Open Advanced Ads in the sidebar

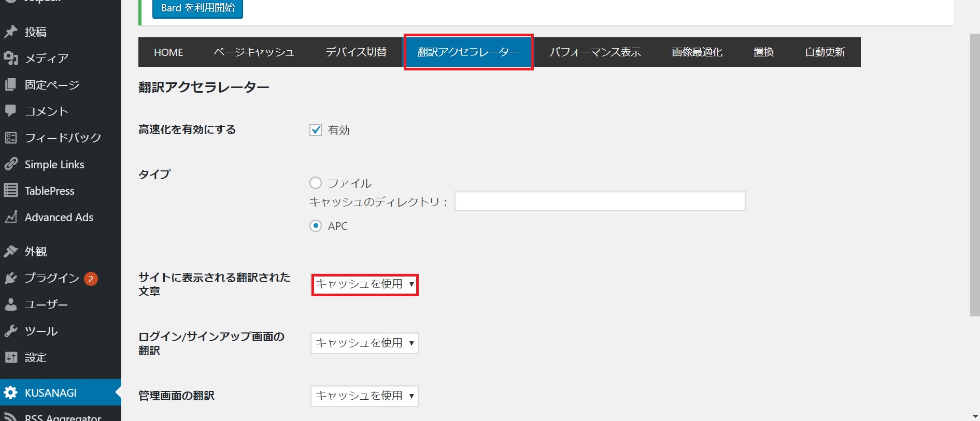click(59, 217)
